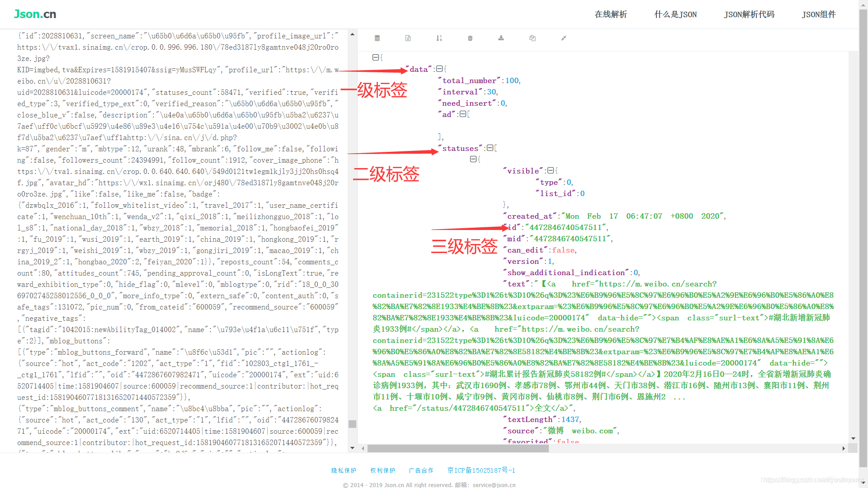The height and width of the screenshot is (488, 868).
Task: Select the "can_edit" false value
Action: [563, 250]
